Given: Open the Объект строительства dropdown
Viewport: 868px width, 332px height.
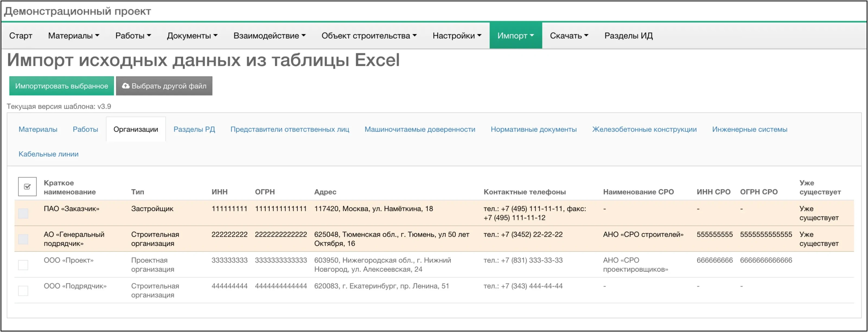Looking at the screenshot, I should tap(369, 35).
